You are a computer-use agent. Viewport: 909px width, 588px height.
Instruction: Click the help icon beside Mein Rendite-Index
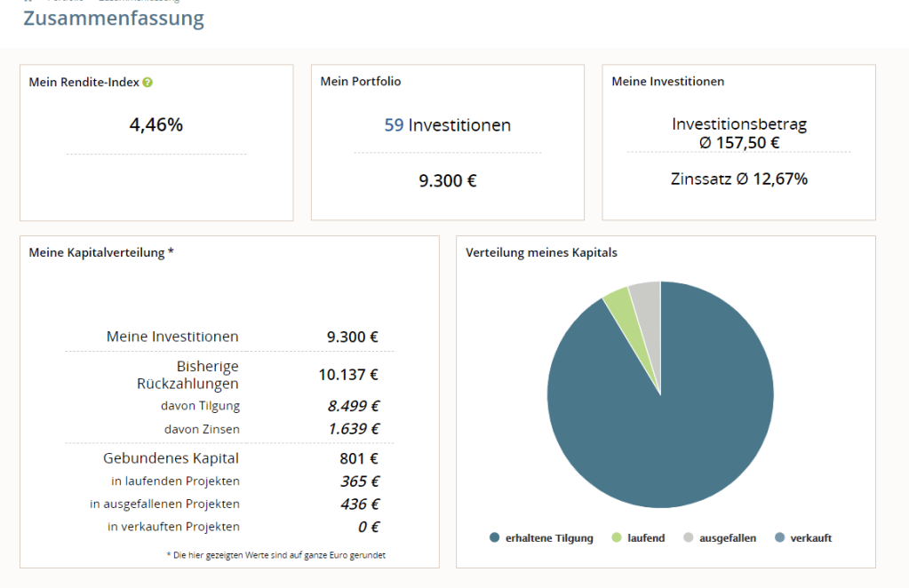click(x=148, y=83)
